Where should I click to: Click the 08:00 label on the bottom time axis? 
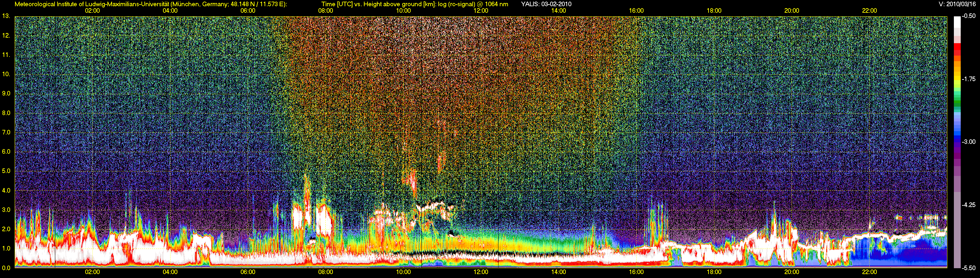pyautogui.click(x=326, y=272)
